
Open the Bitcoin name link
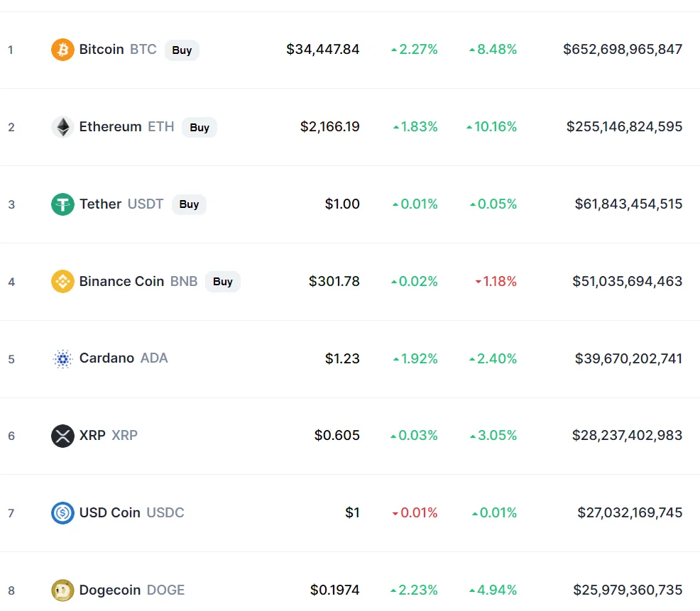pyautogui.click(x=102, y=49)
